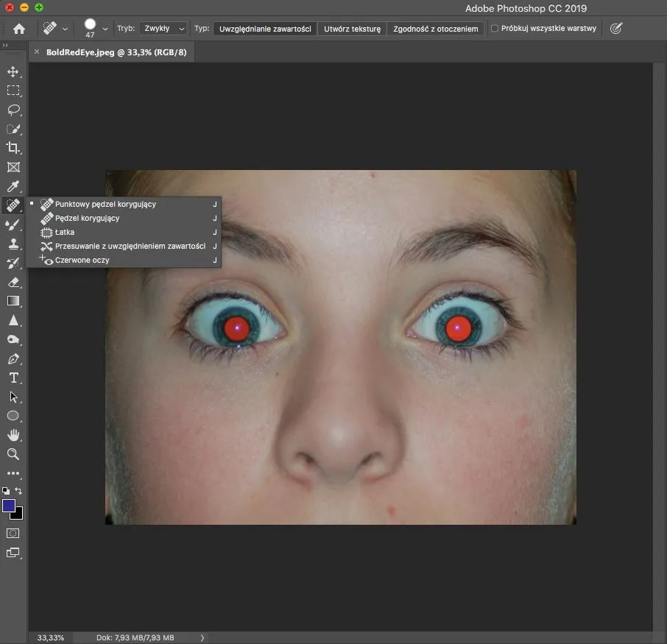Toggle Quick Mask mode

(x=13, y=533)
